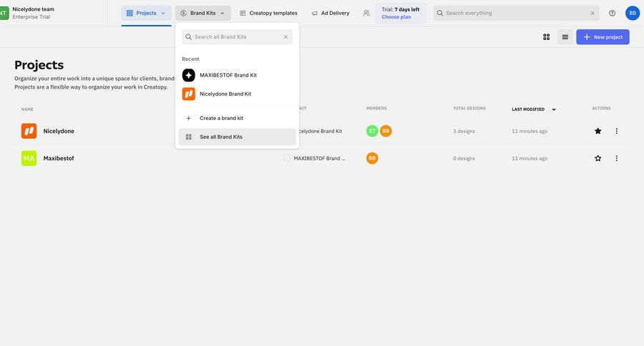Click the BB member avatar in Maxibestof row
The width and height of the screenshot is (644, 346).
point(372,158)
